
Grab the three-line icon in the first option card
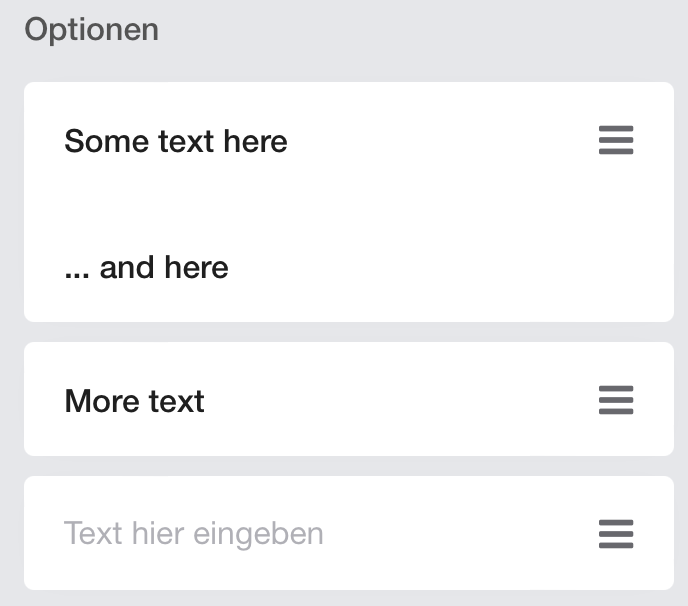(616, 140)
